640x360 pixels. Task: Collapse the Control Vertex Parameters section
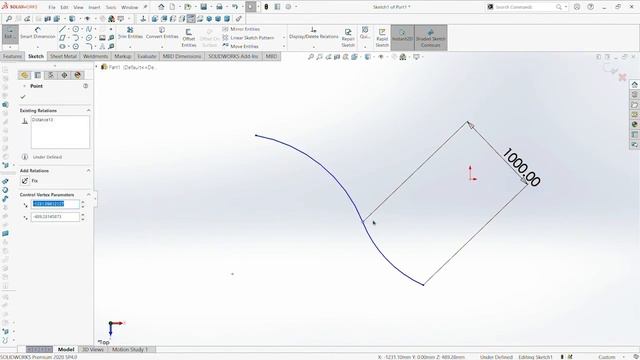[x=88, y=195]
